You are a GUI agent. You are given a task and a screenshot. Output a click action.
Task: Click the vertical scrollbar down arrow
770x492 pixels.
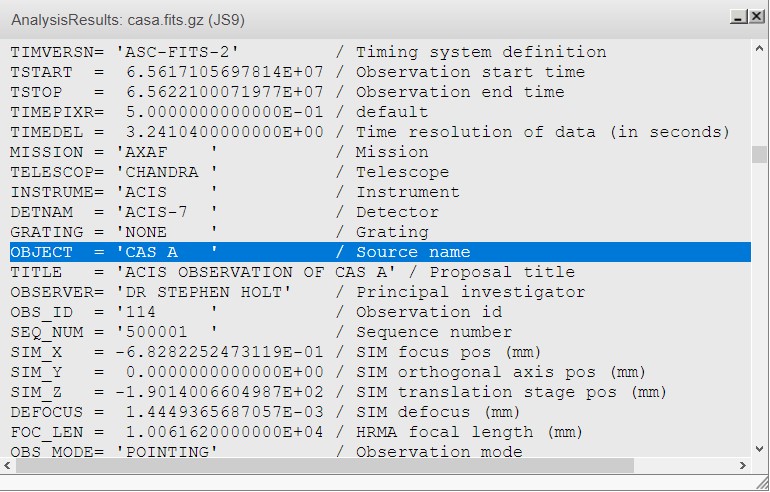tap(759, 449)
